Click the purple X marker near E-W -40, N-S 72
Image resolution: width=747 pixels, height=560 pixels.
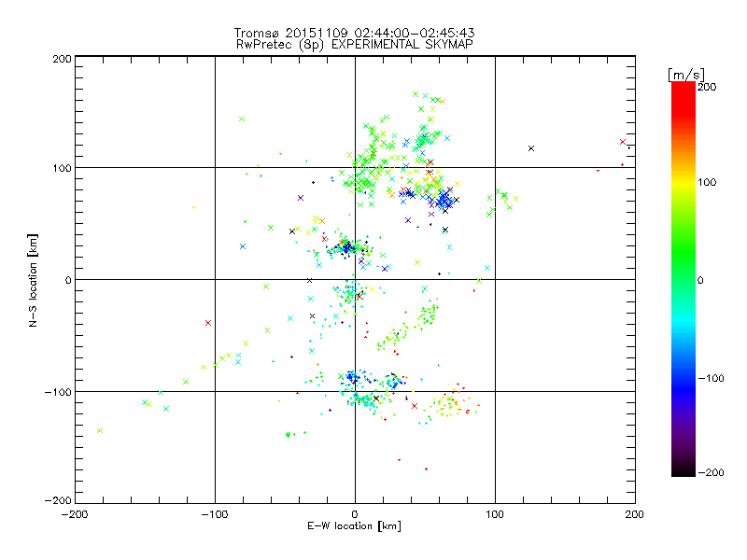click(x=301, y=198)
